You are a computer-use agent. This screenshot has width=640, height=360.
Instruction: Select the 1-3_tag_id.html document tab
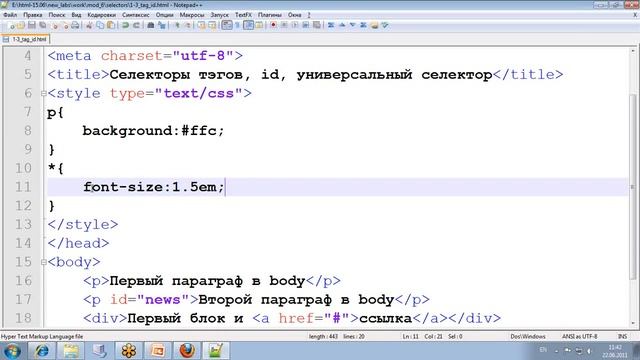(x=25, y=39)
